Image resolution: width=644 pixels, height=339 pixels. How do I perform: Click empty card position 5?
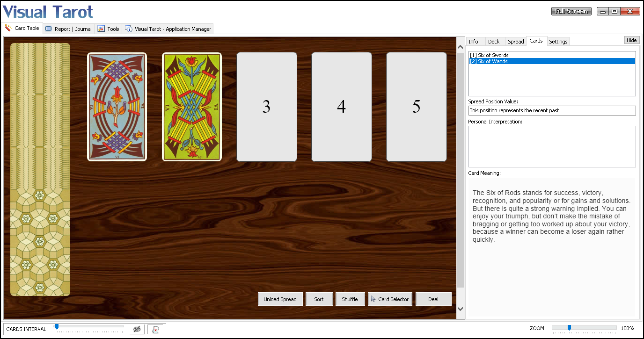tap(417, 107)
